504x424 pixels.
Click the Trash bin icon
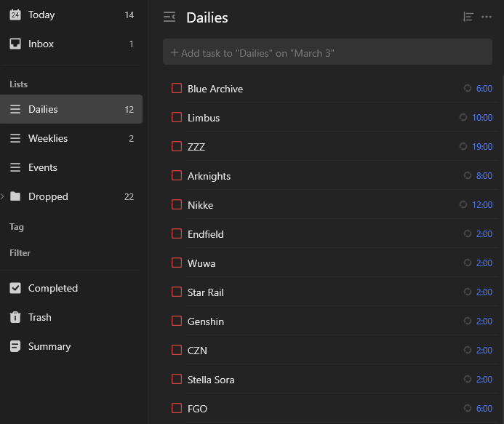15,317
